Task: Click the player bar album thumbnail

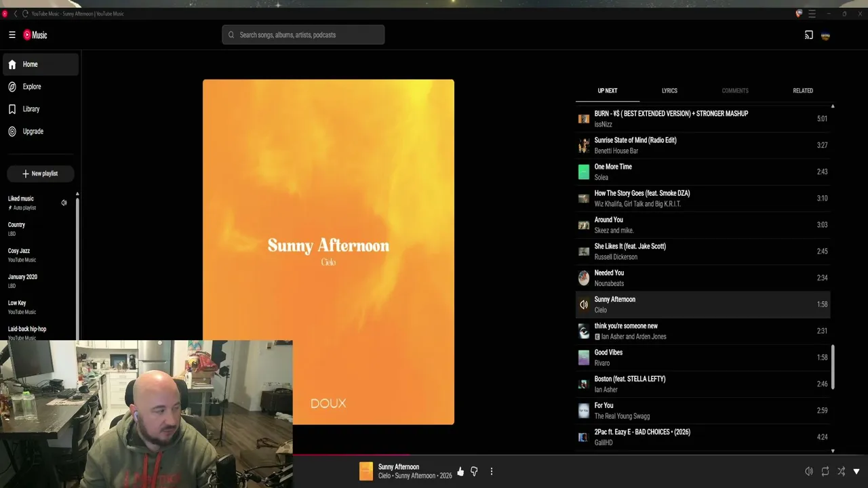Action: coord(366,471)
